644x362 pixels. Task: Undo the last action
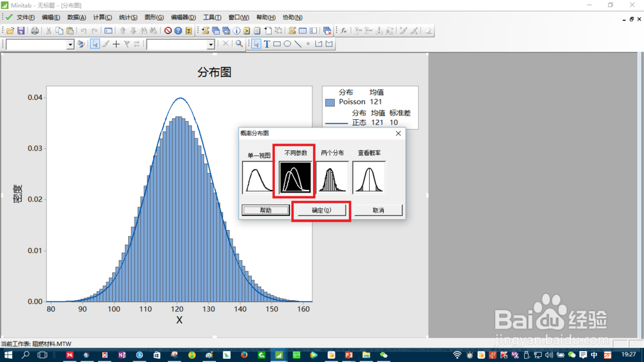[83, 31]
